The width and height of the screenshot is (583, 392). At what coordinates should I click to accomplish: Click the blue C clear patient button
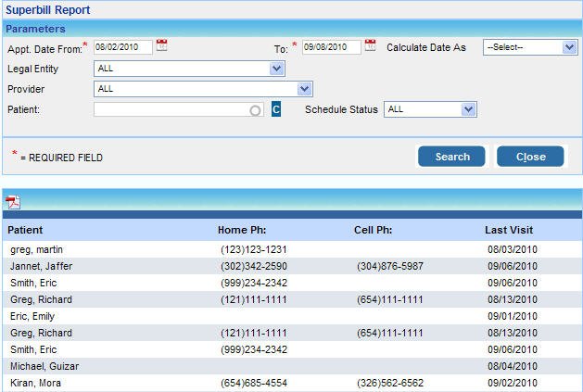click(276, 109)
